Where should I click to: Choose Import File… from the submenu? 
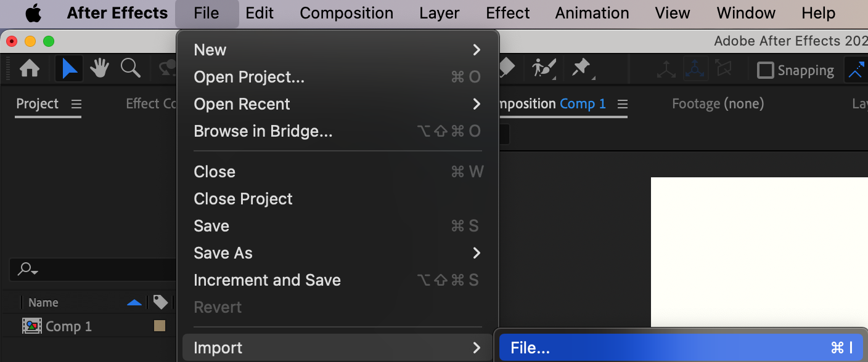tap(681, 348)
